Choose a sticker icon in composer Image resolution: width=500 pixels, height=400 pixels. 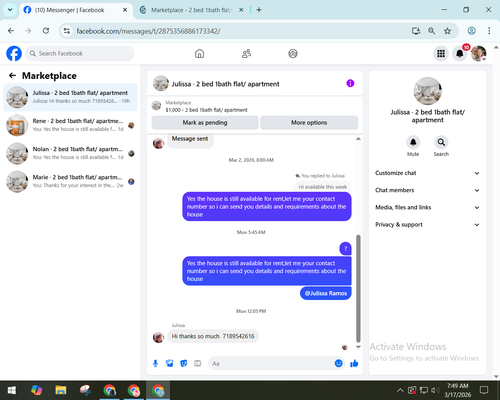coord(184,363)
